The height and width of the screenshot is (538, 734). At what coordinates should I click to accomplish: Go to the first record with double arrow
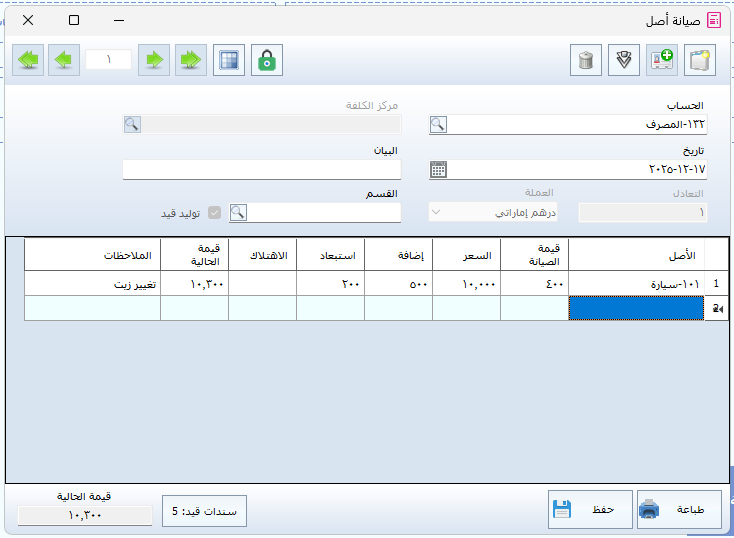(x=29, y=60)
